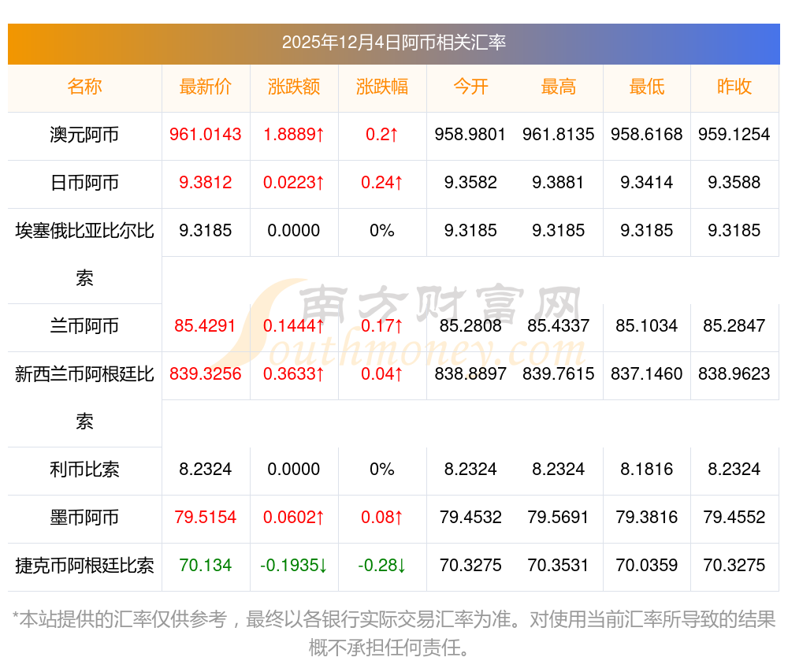Click the 2025年12月4日阿币相关汇率 title banner
The width and height of the screenshot is (788, 672).
click(x=394, y=43)
